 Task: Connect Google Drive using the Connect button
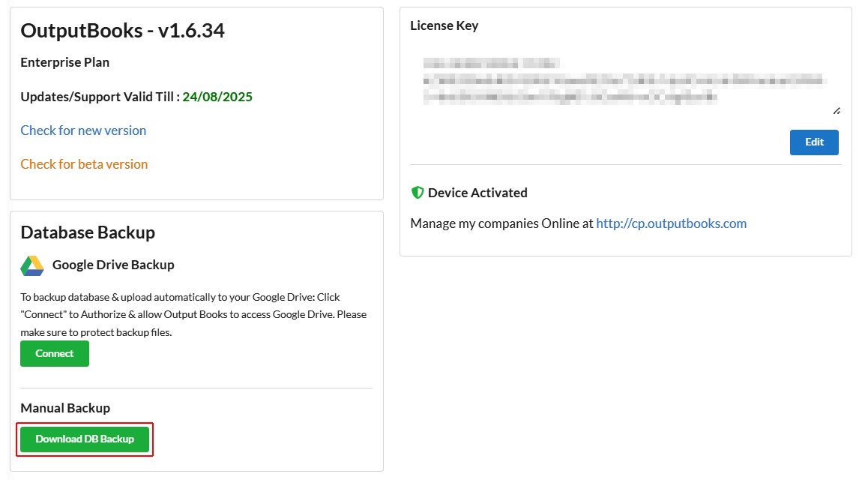[x=55, y=354]
